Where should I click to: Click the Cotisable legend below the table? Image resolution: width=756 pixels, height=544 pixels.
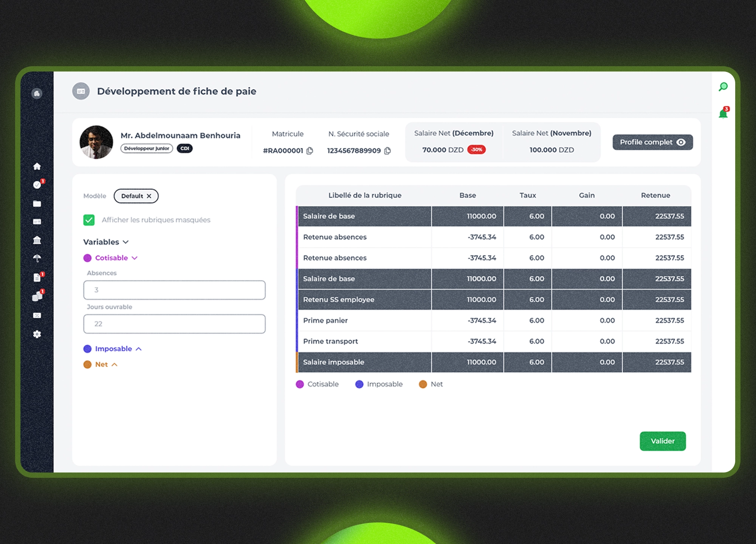pyautogui.click(x=317, y=384)
